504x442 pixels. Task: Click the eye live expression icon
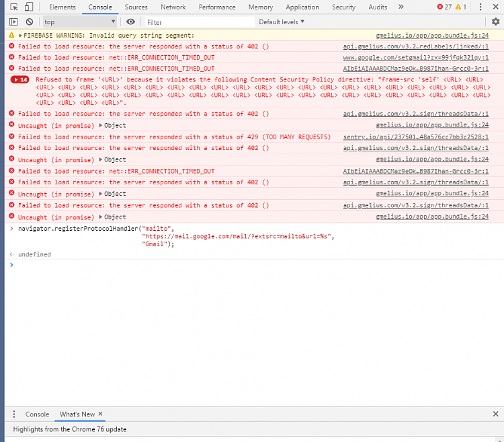click(x=130, y=22)
